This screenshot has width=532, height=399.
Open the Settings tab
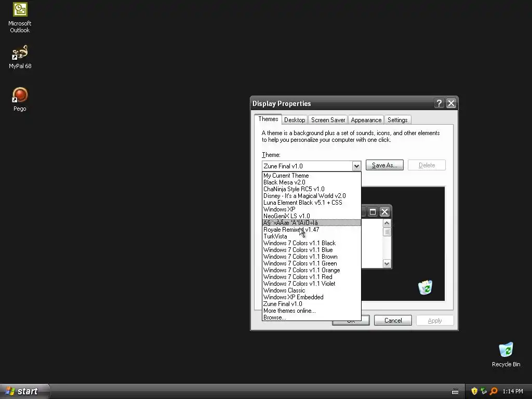pyautogui.click(x=397, y=120)
